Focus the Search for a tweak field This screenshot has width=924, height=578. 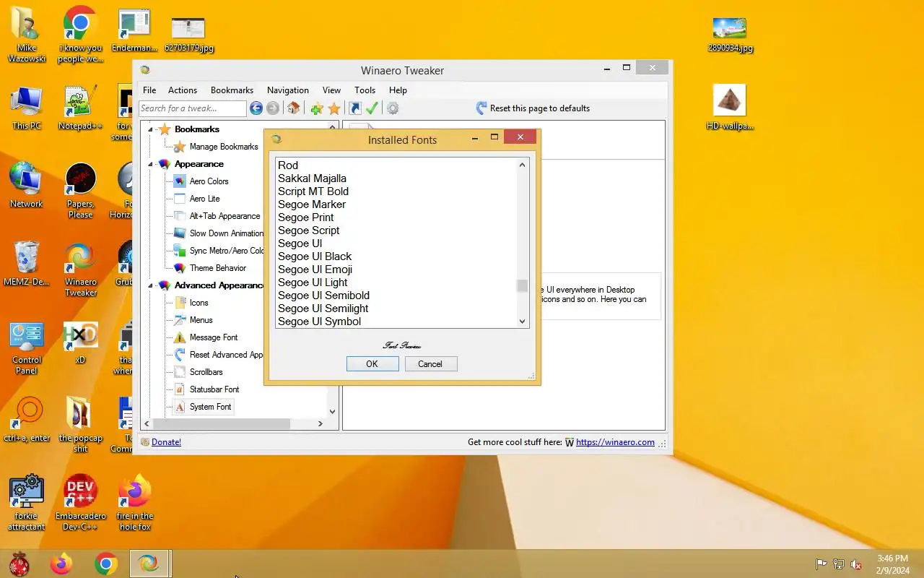click(x=192, y=108)
